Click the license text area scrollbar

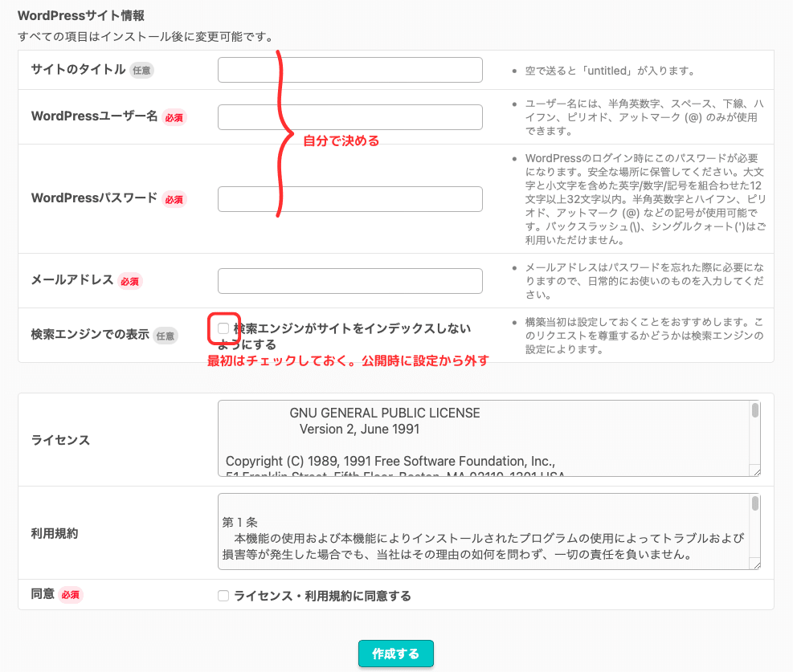pos(755,410)
